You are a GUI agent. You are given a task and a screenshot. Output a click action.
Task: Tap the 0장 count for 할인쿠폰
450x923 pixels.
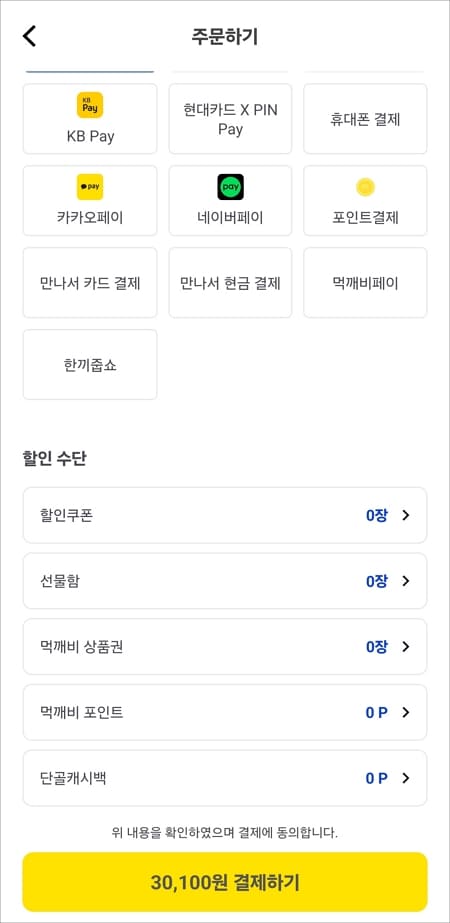(x=377, y=516)
